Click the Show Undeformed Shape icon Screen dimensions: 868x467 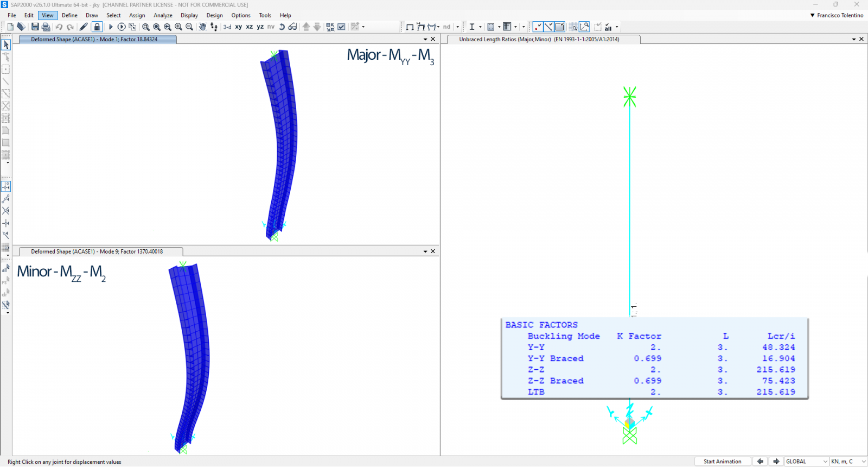(410, 27)
